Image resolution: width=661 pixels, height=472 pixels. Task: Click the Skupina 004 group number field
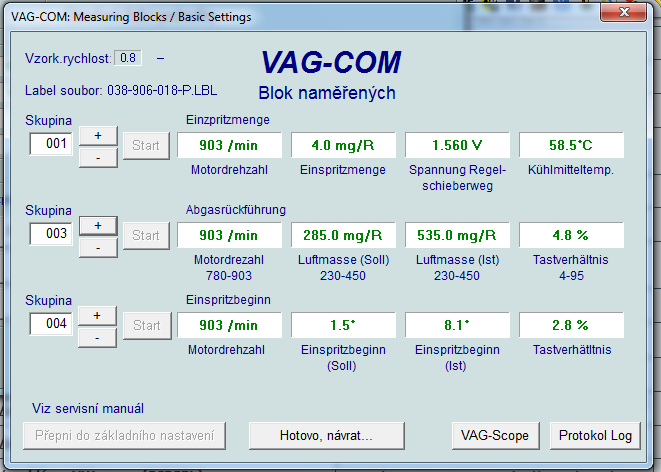tap(51, 324)
